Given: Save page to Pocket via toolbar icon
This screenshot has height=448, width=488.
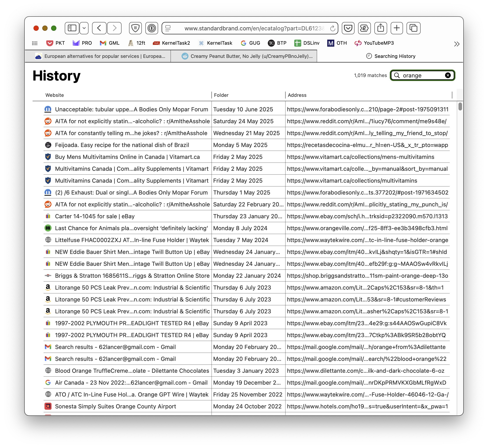Looking at the screenshot, I should pyautogui.click(x=348, y=28).
